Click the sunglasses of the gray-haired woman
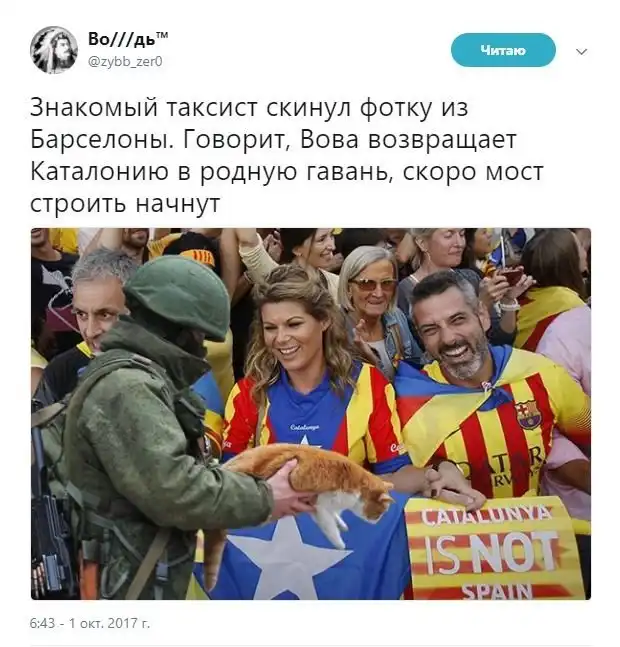This screenshot has width=620, height=647. (x=373, y=284)
